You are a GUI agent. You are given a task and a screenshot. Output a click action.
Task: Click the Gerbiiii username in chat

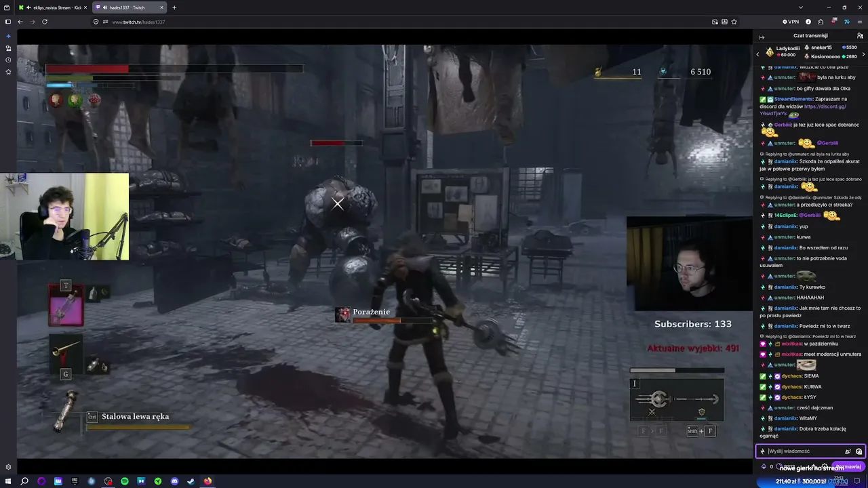click(783, 125)
